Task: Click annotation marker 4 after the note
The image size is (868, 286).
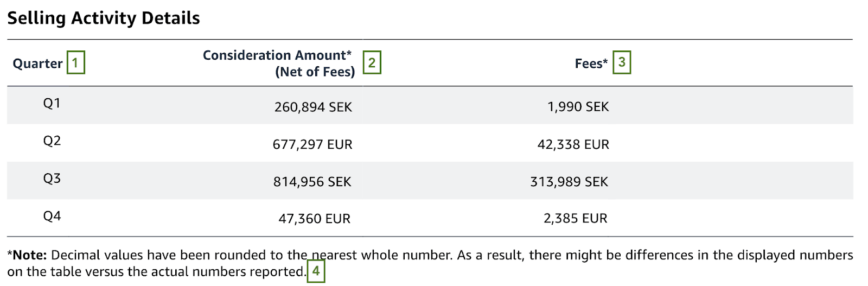Action: [x=316, y=271]
